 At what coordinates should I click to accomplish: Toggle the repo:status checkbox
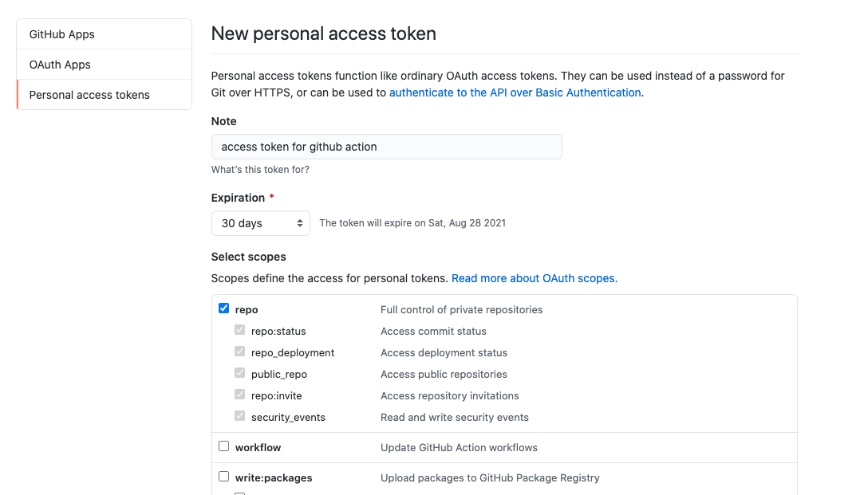(x=240, y=330)
